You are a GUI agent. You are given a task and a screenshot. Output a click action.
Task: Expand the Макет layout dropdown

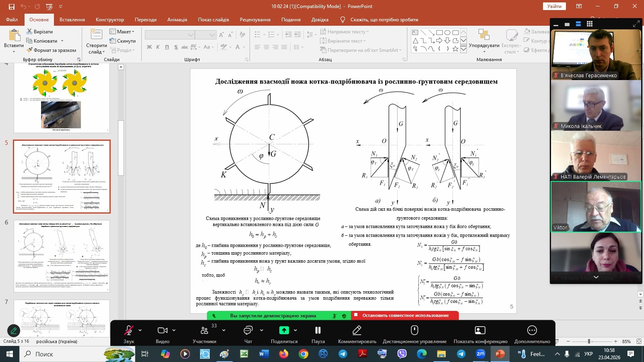pyautogui.click(x=122, y=31)
